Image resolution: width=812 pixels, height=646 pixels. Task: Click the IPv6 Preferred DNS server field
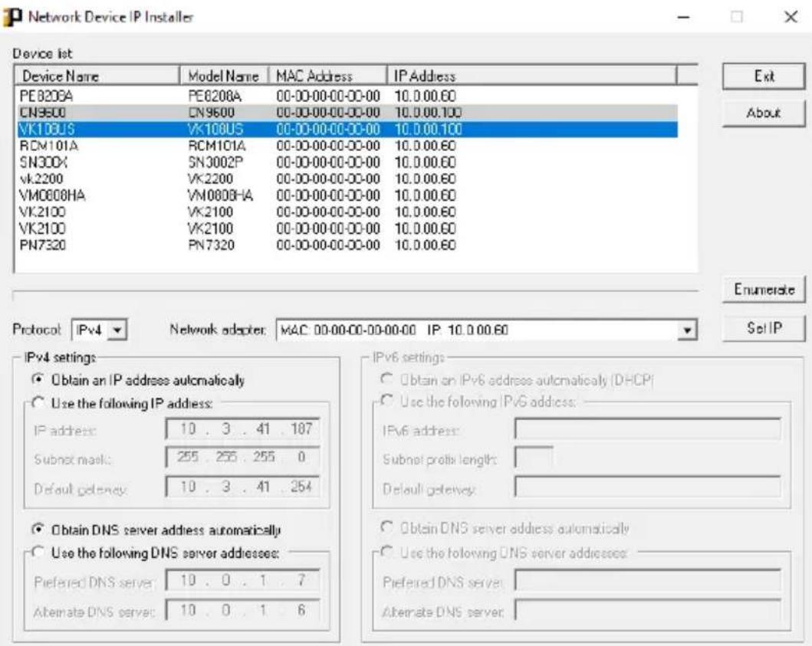[x=647, y=580]
